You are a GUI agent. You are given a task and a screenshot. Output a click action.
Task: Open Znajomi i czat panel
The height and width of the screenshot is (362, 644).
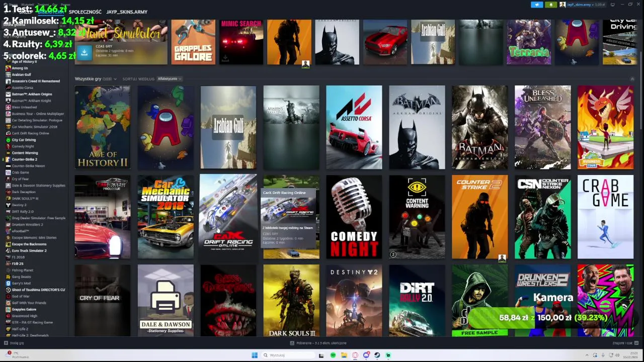click(625, 343)
